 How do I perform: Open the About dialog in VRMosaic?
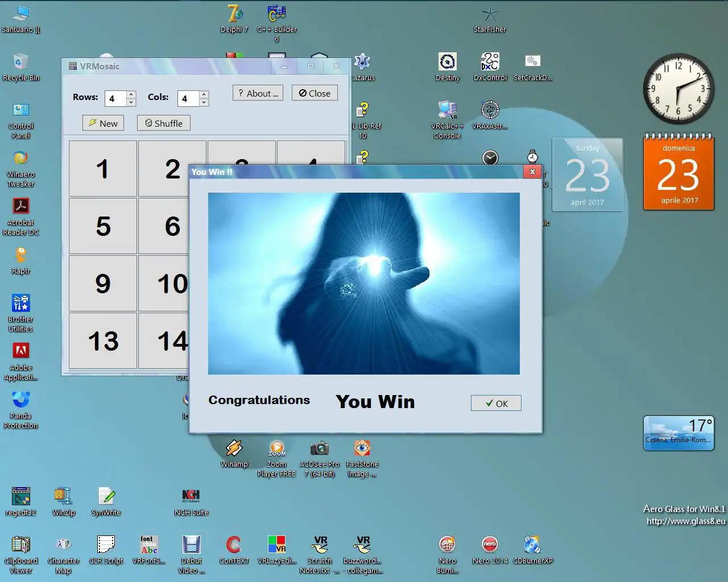pos(258,93)
